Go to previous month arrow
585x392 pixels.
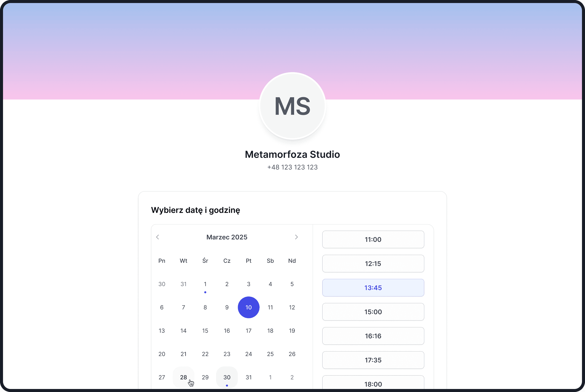(158, 237)
